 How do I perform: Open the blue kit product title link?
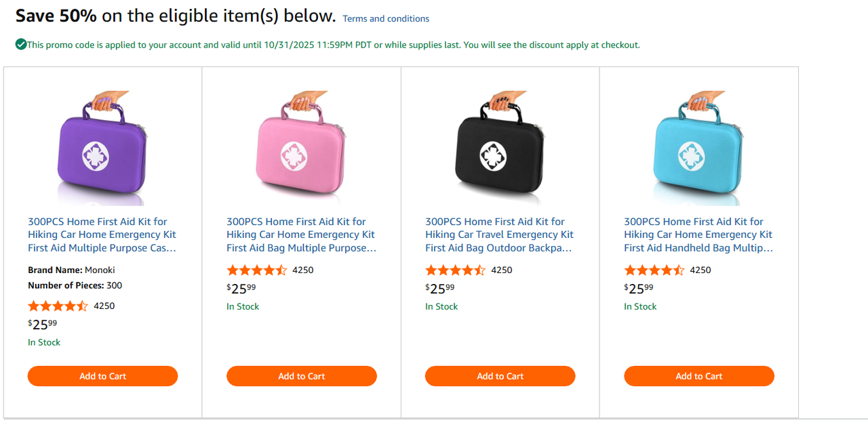coord(698,234)
